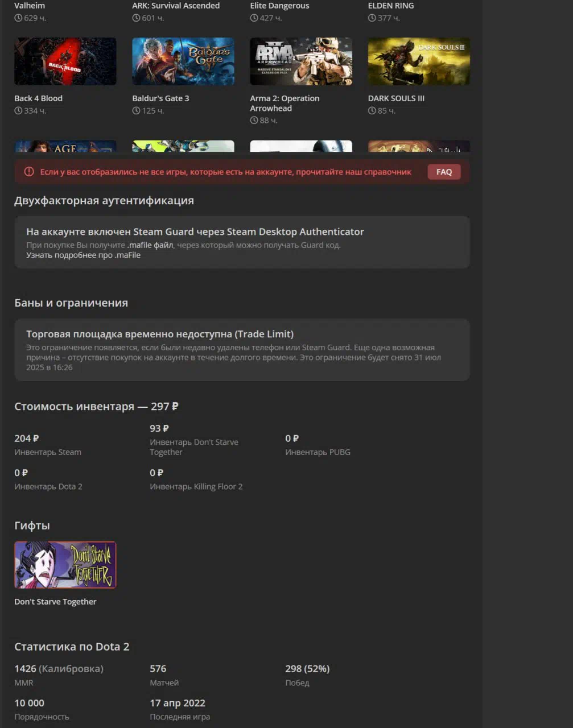The image size is (573, 728).
Task: Click the 'Стоимость инвентаря — 297 ₽' heading
Action: 96,406
